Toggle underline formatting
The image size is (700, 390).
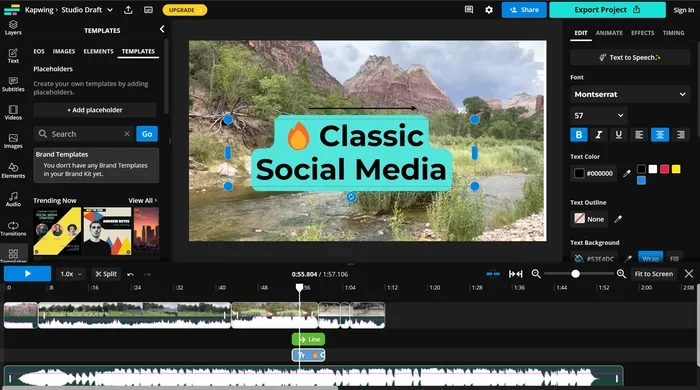(618, 134)
